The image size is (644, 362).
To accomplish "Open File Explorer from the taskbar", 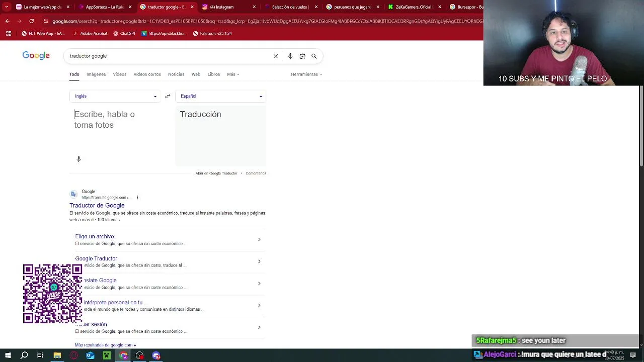I will pyautogui.click(x=57, y=355).
